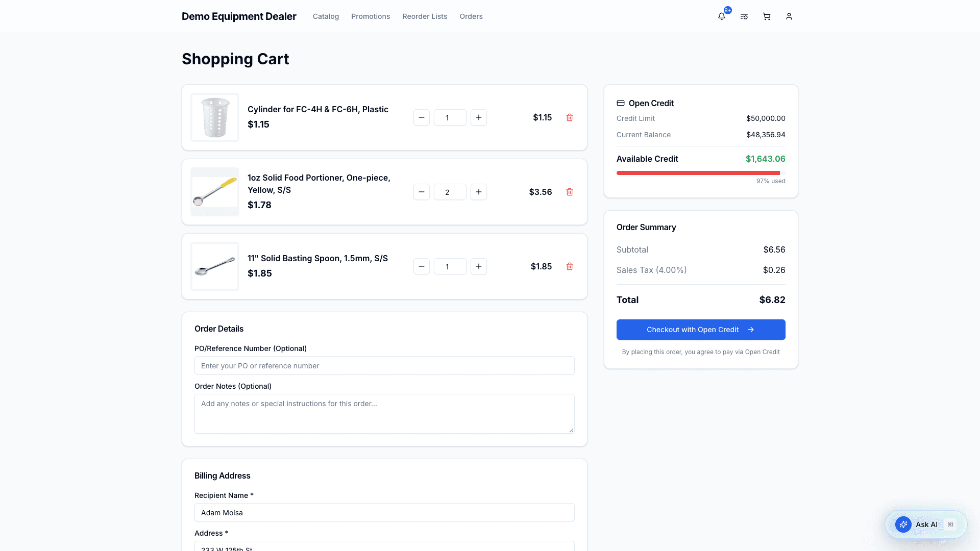Open the user account icon
The height and width of the screenshot is (551, 980).
pos(789,16)
